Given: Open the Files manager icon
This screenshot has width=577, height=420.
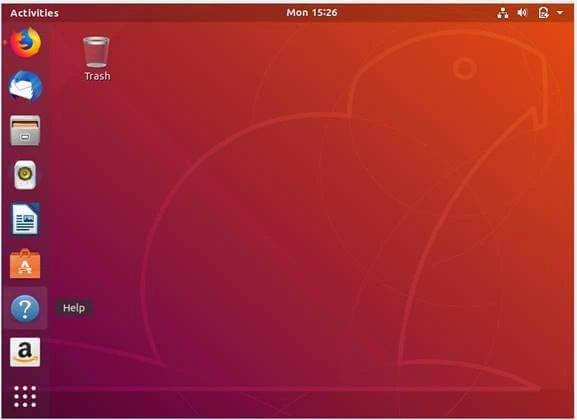Looking at the screenshot, I should pyautogui.click(x=25, y=131).
